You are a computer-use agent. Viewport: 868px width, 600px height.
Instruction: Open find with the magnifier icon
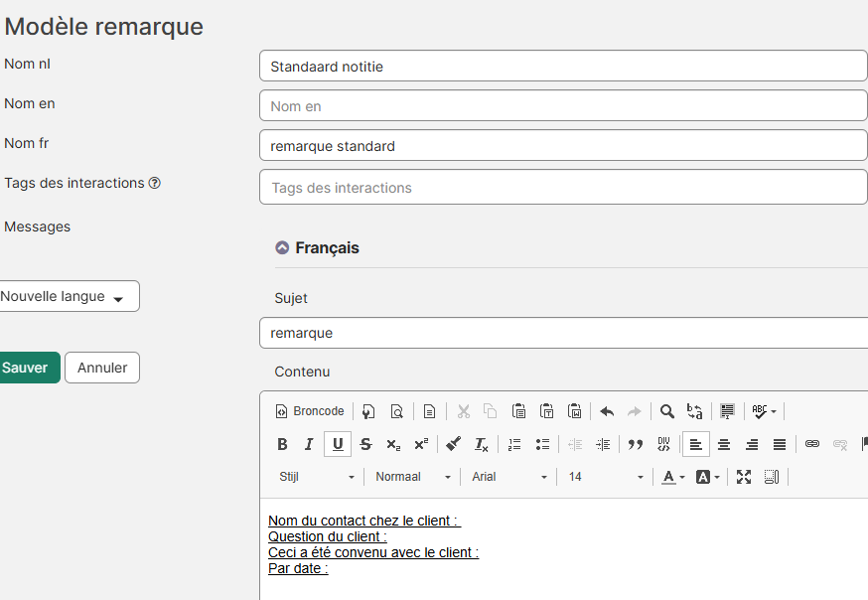667,411
